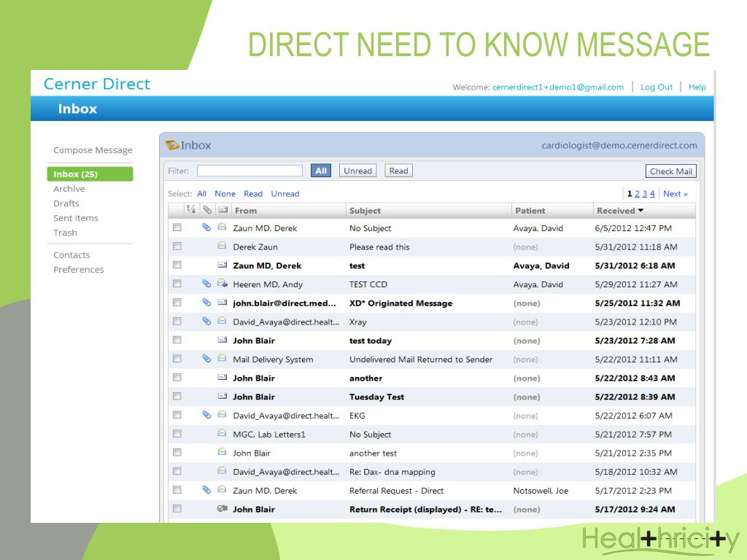Click unread envelope icon on 'another' message row

pos(222,377)
